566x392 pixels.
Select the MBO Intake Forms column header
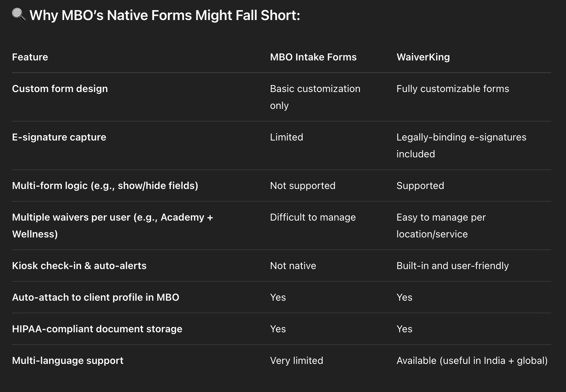[313, 57]
